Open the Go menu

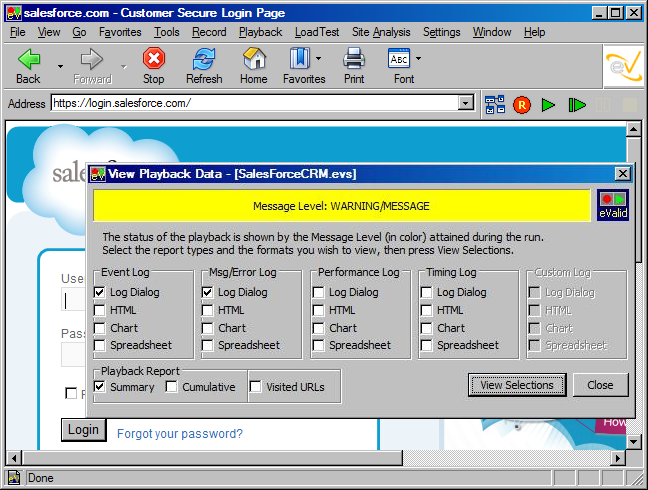79,32
